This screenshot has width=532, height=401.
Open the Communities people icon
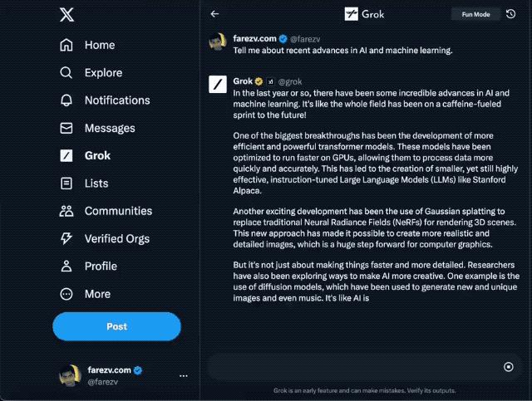(67, 211)
